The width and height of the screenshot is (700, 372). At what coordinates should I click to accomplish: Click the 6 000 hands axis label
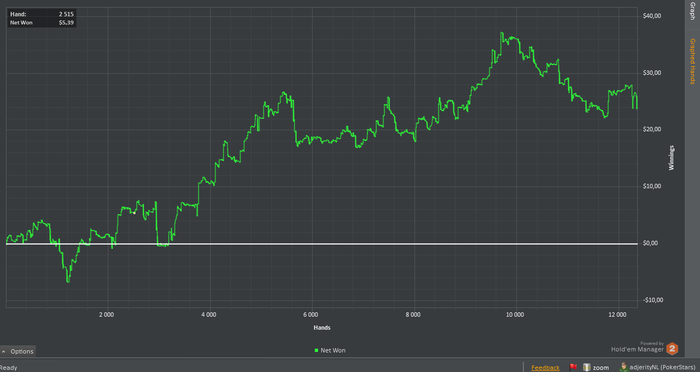(x=311, y=314)
